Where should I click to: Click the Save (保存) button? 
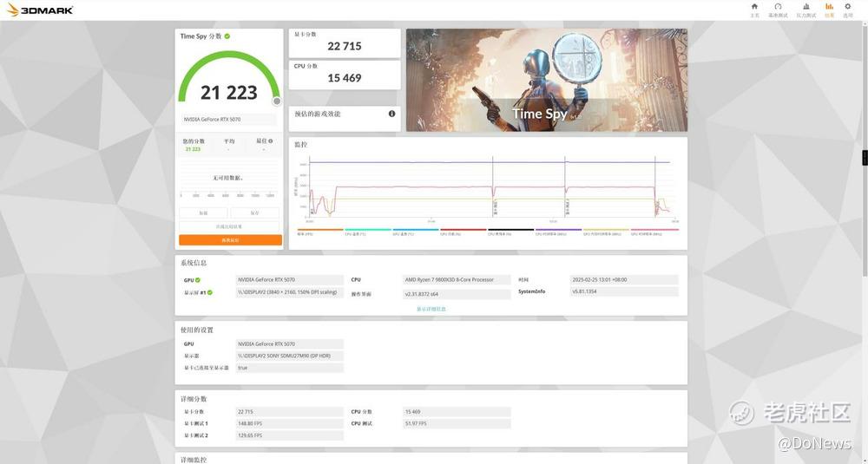click(x=254, y=213)
